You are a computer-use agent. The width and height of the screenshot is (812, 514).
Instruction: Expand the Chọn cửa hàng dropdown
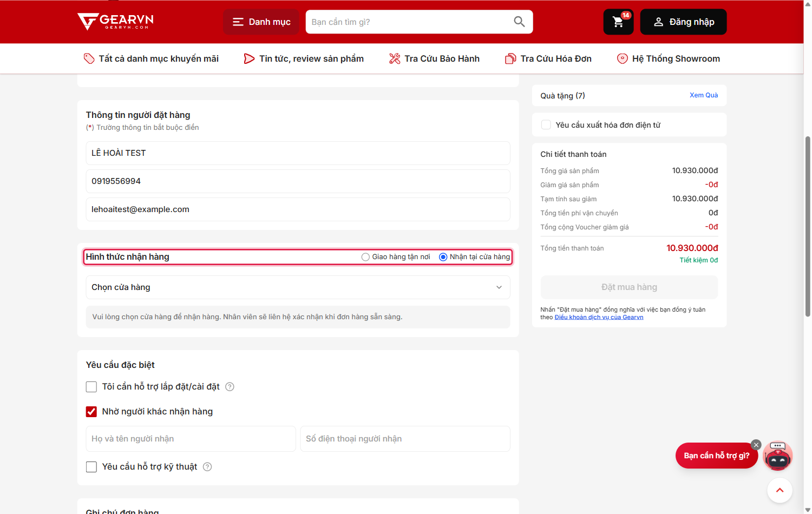tap(298, 287)
